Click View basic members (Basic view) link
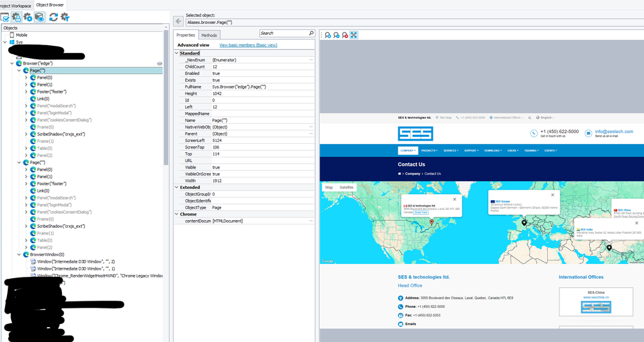 click(x=248, y=45)
